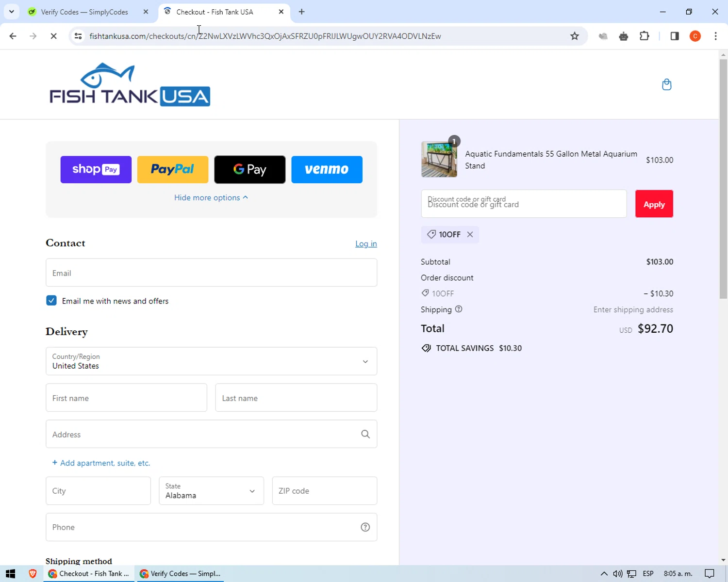Screen dimensions: 728x582
Task: Click the shipping help question mark icon
Action: point(459,309)
